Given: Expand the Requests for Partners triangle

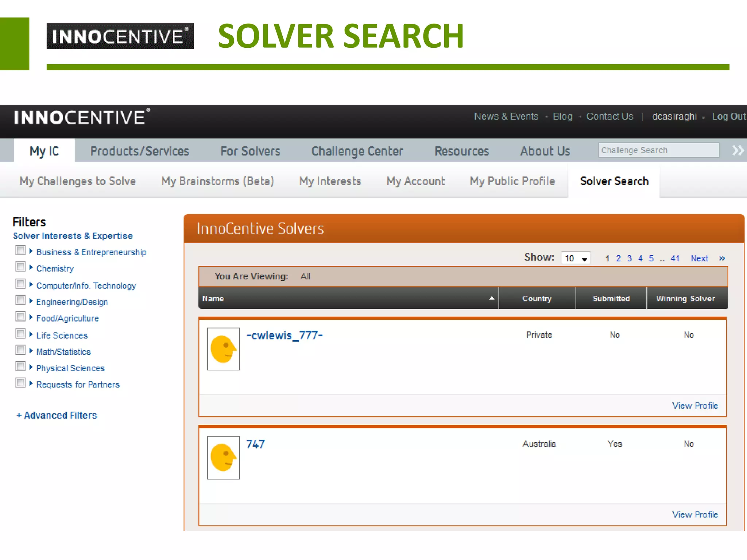Looking at the screenshot, I should pos(31,384).
